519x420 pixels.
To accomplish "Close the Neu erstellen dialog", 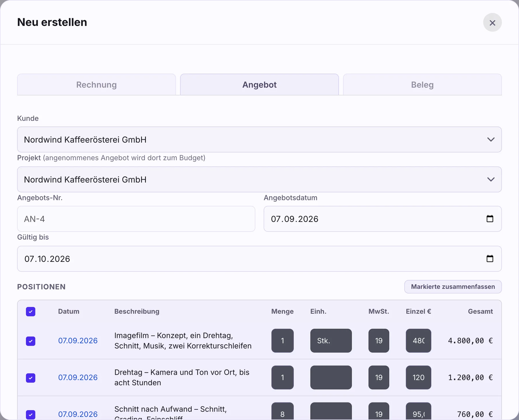I will [492, 22].
